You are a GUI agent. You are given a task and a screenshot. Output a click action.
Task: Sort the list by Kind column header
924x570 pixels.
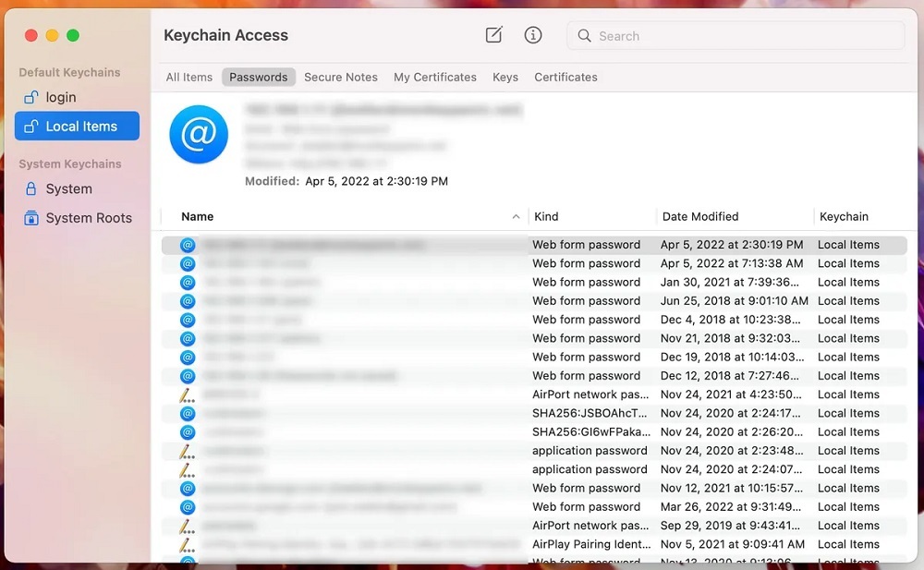coord(547,217)
